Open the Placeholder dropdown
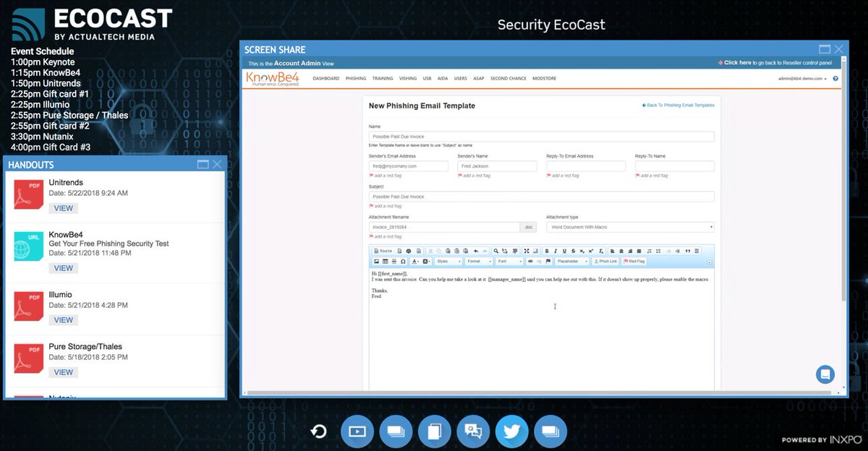The image size is (868, 451). pyautogui.click(x=571, y=261)
